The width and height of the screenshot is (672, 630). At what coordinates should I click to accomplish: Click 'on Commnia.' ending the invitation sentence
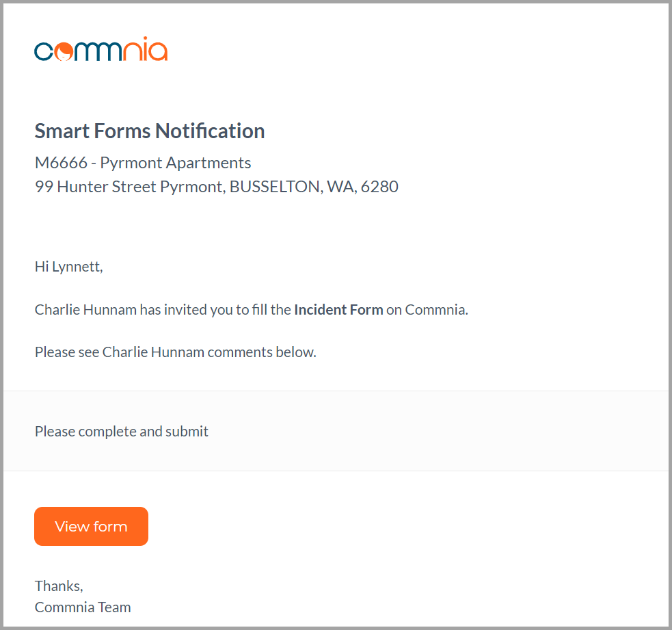pyautogui.click(x=427, y=310)
